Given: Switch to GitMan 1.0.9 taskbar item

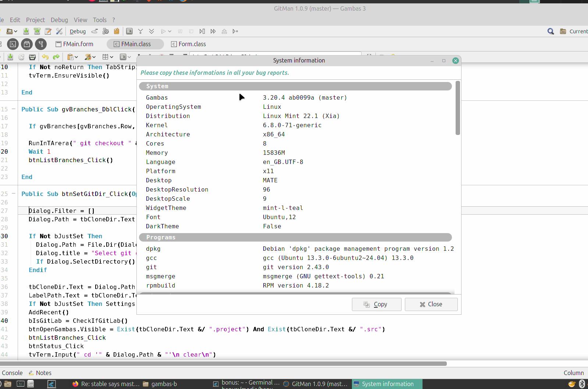Looking at the screenshot, I should (316, 384).
